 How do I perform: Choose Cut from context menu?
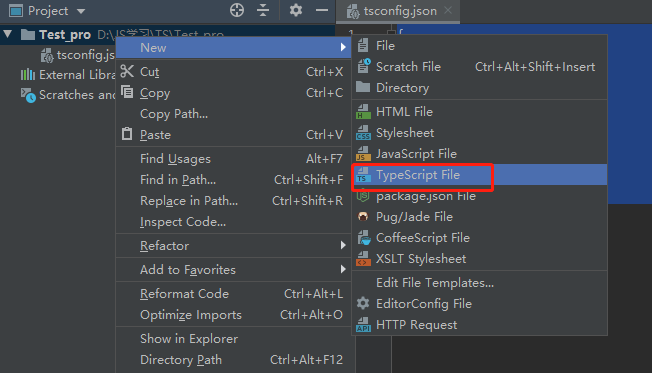(233, 72)
